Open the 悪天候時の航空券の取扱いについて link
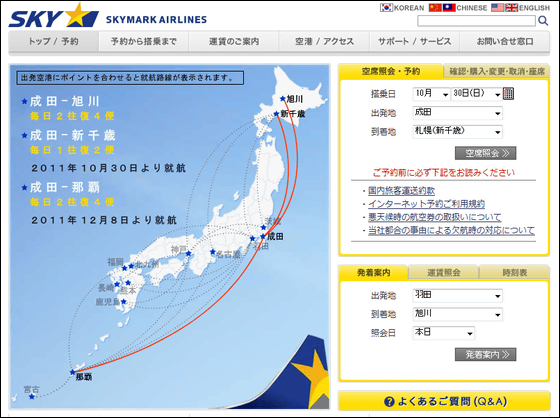The height and width of the screenshot is (418, 560). (435, 217)
